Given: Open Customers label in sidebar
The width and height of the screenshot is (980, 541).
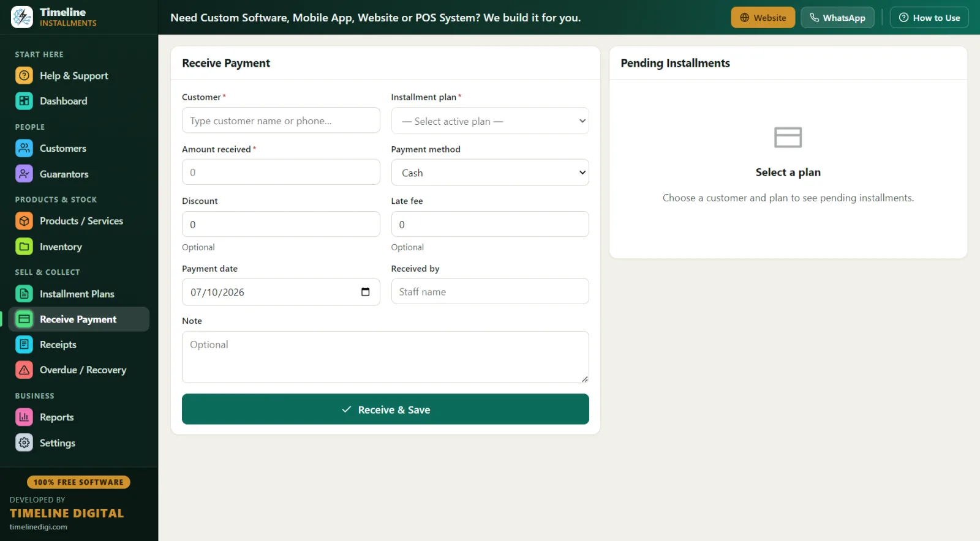Looking at the screenshot, I should click(x=63, y=148).
